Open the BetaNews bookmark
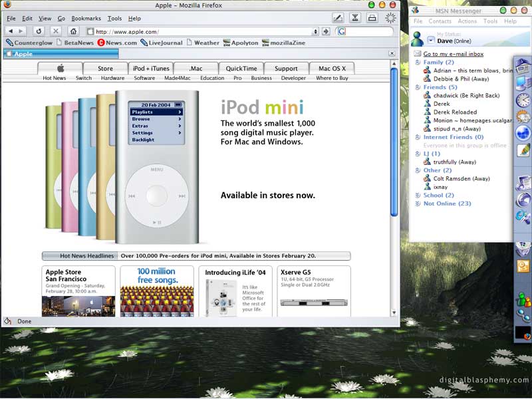This screenshot has height=399, width=532. click(x=75, y=43)
